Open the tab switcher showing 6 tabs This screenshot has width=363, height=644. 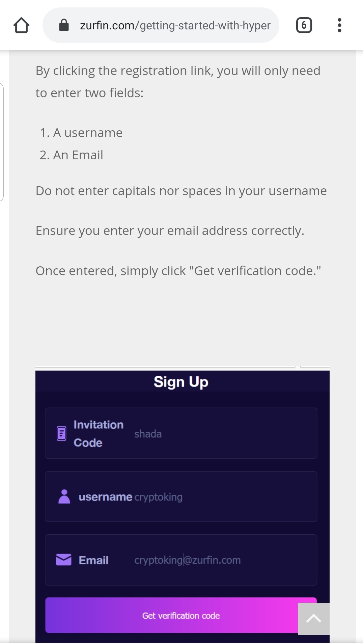tap(304, 25)
